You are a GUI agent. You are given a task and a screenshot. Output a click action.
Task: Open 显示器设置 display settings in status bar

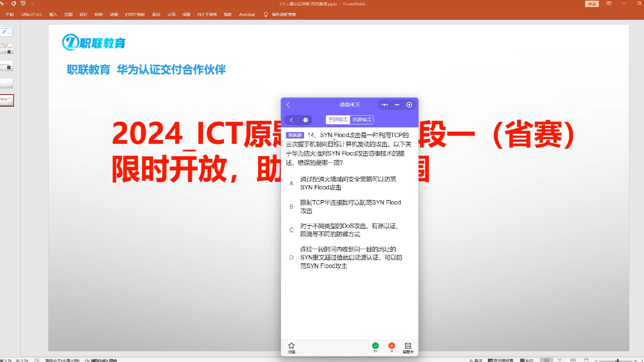point(500,360)
